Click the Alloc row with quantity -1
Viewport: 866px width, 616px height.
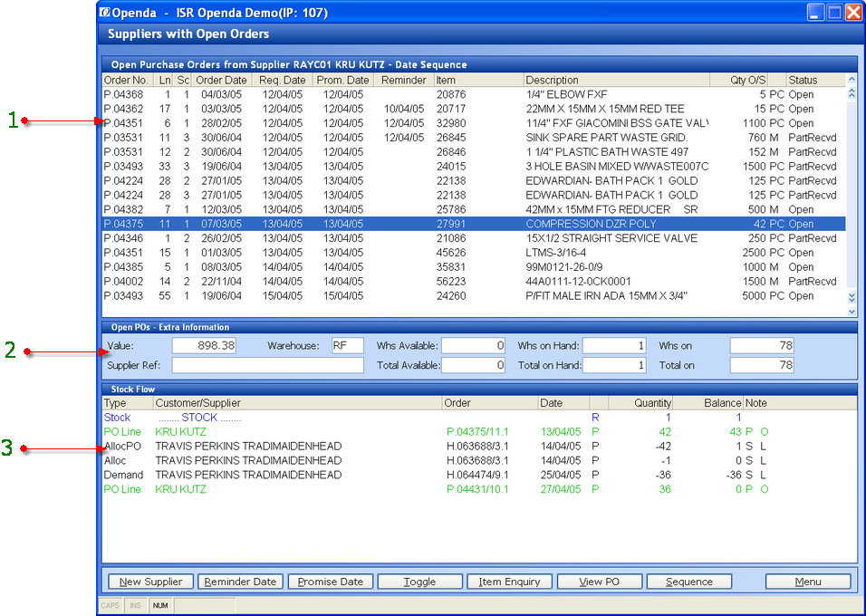pyautogui.click(x=479, y=461)
